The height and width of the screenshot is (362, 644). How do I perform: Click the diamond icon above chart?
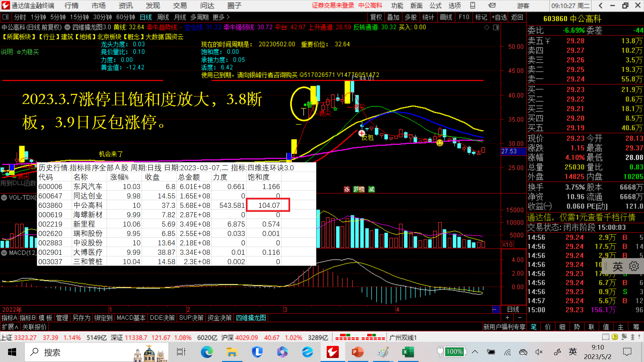pos(487,27)
